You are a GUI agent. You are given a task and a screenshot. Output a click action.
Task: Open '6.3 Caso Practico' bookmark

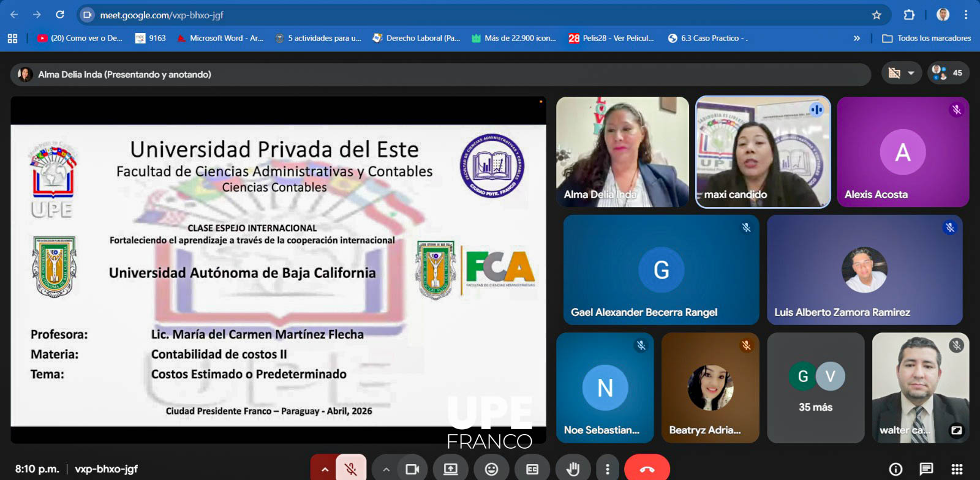(x=707, y=38)
